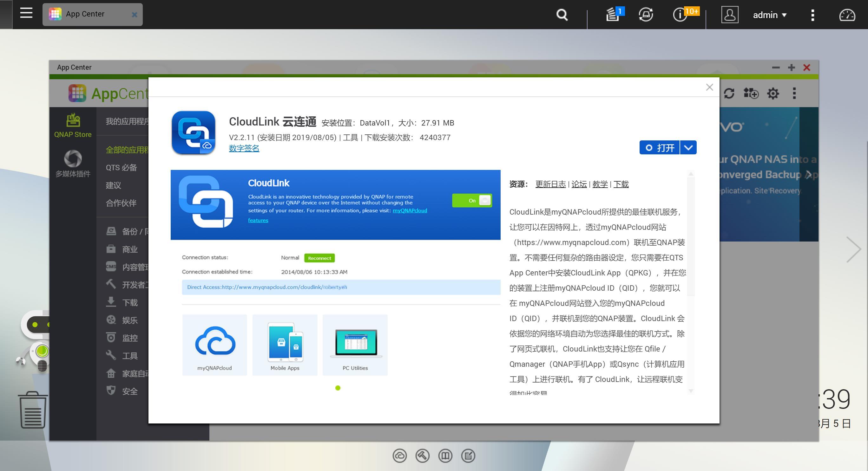Open the desktop trash can
868x471 pixels.
tap(33, 410)
